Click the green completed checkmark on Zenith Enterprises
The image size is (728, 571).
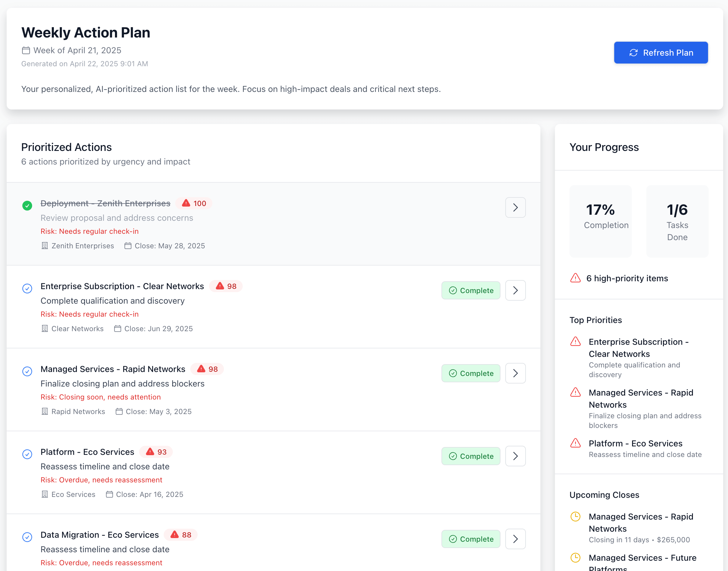click(x=27, y=206)
